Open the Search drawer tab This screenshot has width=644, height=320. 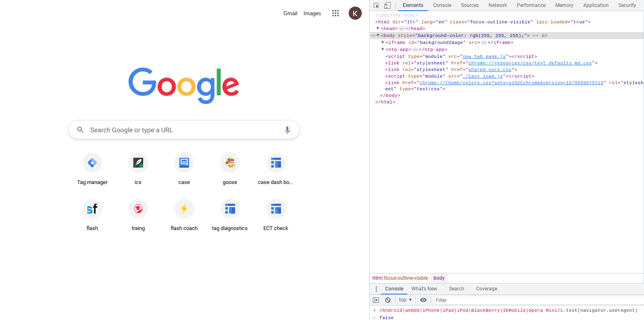(x=457, y=289)
